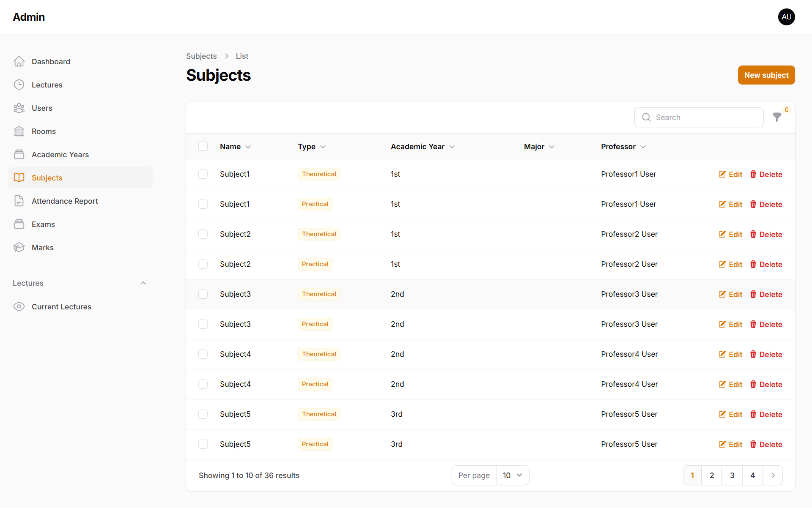This screenshot has width=812, height=508.
Task: Open the table filter funnel icon
Action: pos(777,117)
